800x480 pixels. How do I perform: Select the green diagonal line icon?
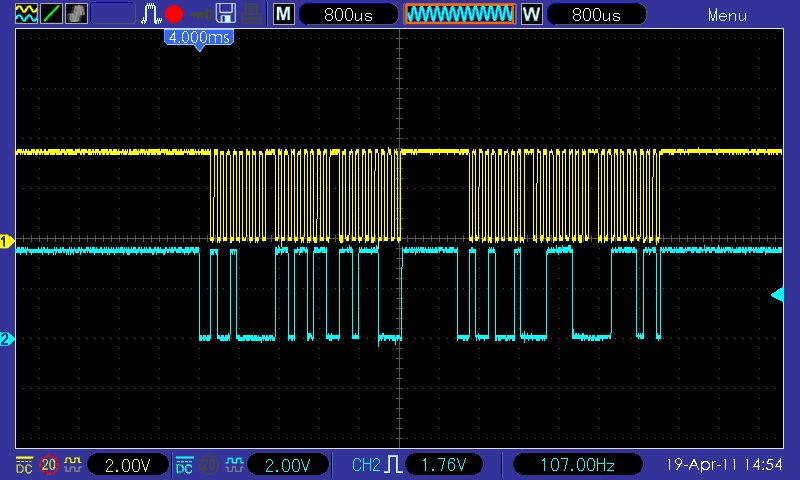(x=51, y=14)
